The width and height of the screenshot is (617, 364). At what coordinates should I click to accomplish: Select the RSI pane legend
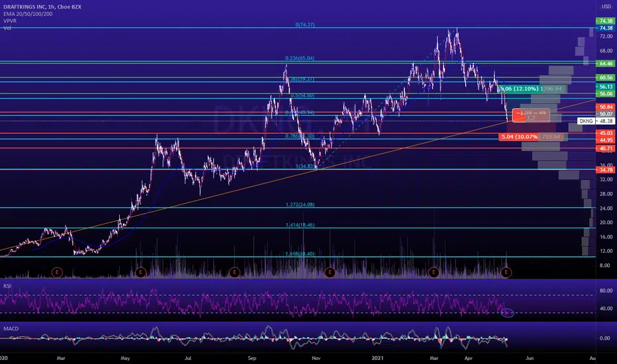point(7,286)
